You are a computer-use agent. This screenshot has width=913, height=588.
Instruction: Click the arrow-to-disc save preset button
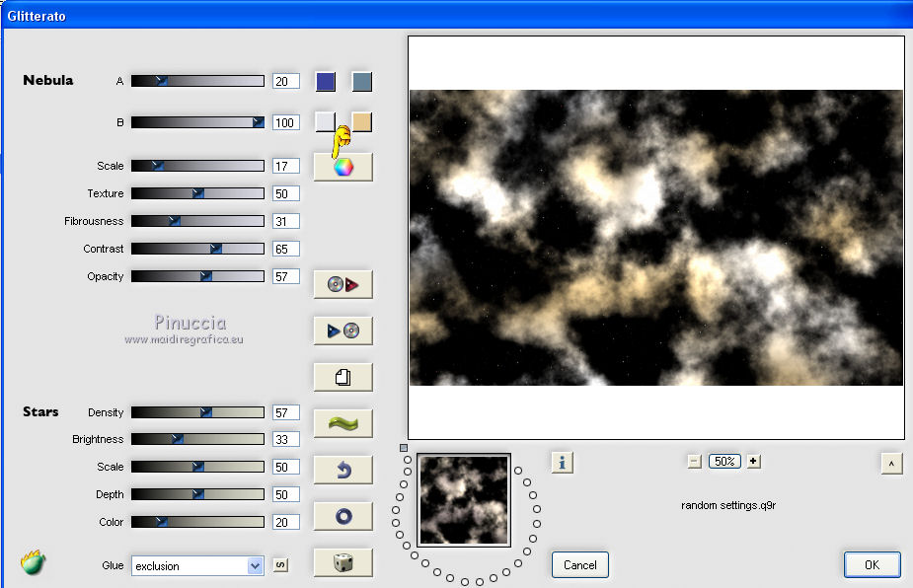[x=342, y=331]
